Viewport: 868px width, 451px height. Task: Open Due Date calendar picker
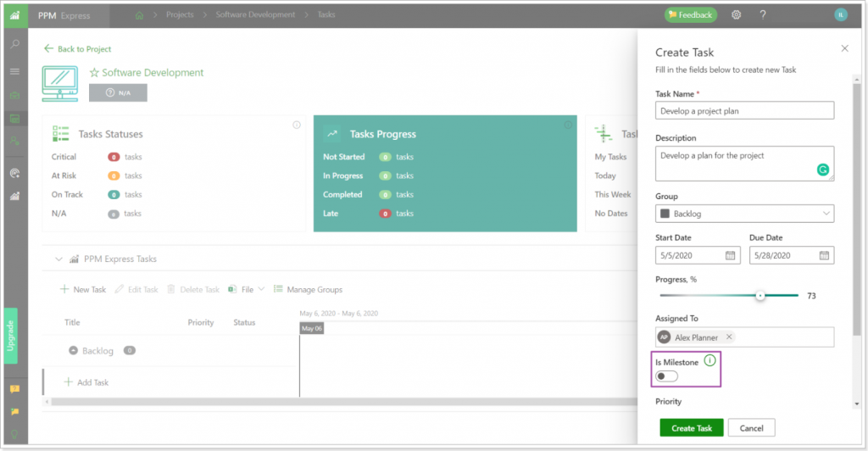[824, 255]
